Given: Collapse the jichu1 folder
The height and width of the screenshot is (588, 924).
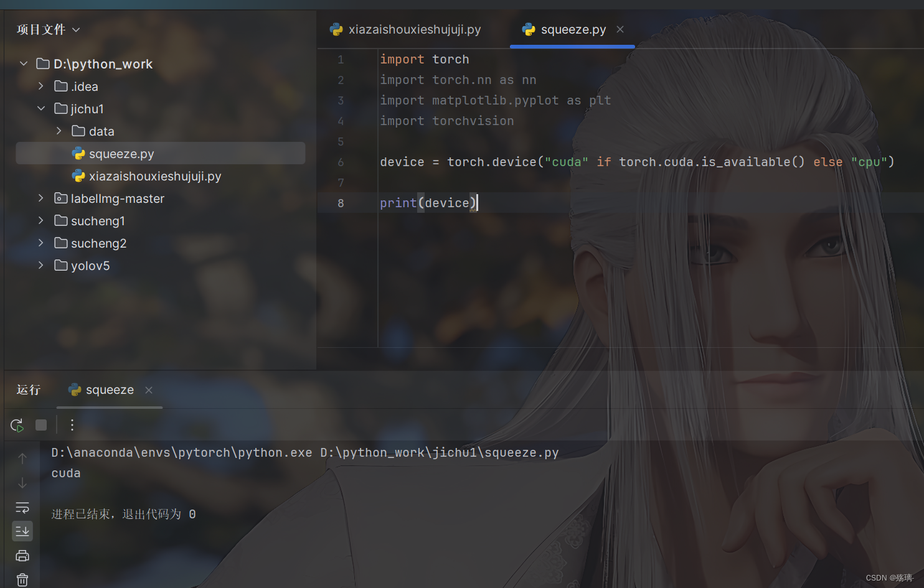Looking at the screenshot, I should (x=41, y=109).
